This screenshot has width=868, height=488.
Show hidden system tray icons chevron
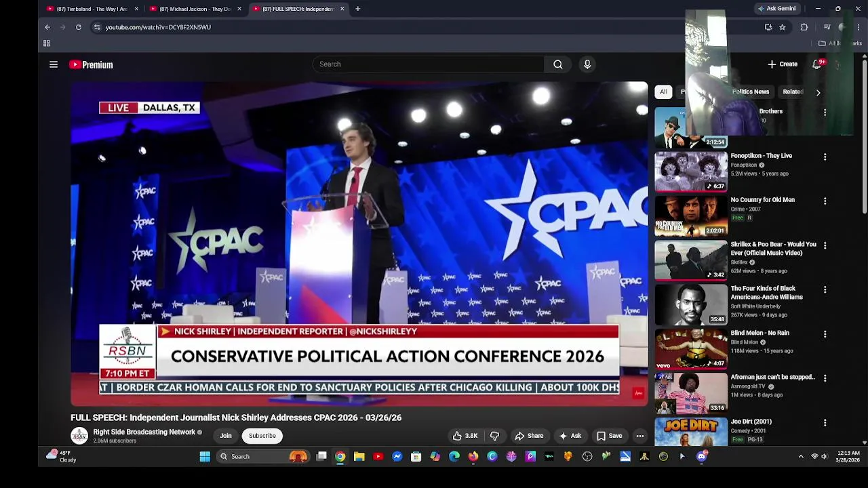[x=801, y=457]
